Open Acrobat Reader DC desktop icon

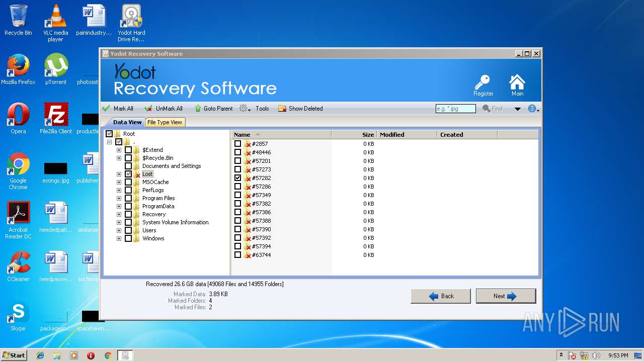18,220
